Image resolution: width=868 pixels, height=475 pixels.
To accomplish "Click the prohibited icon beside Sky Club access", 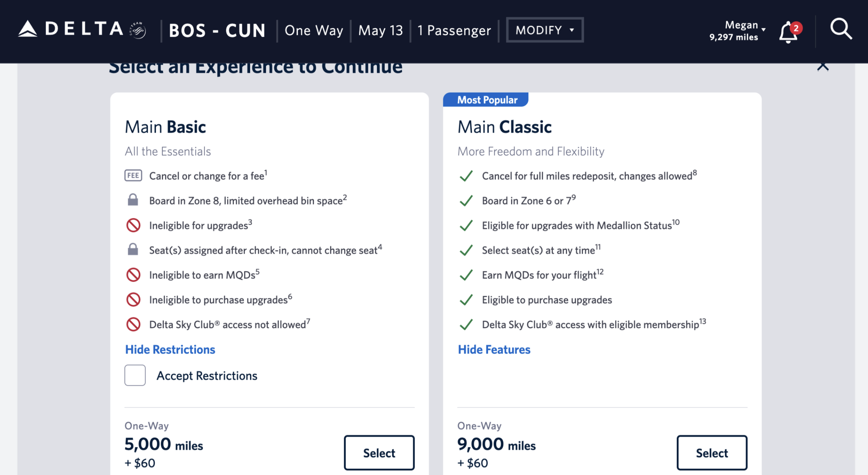I will pyautogui.click(x=133, y=325).
